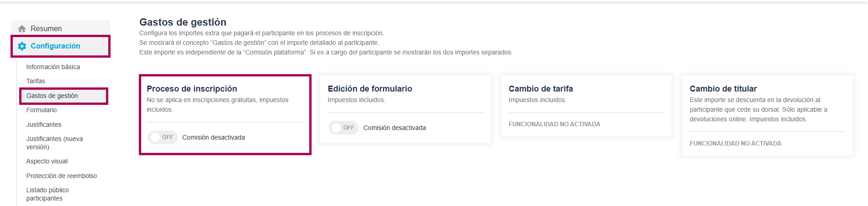Enable the Proceso de inscripción commission toggle
The height and width of the screenshot is (206, 868).
(x=163, y=137)
